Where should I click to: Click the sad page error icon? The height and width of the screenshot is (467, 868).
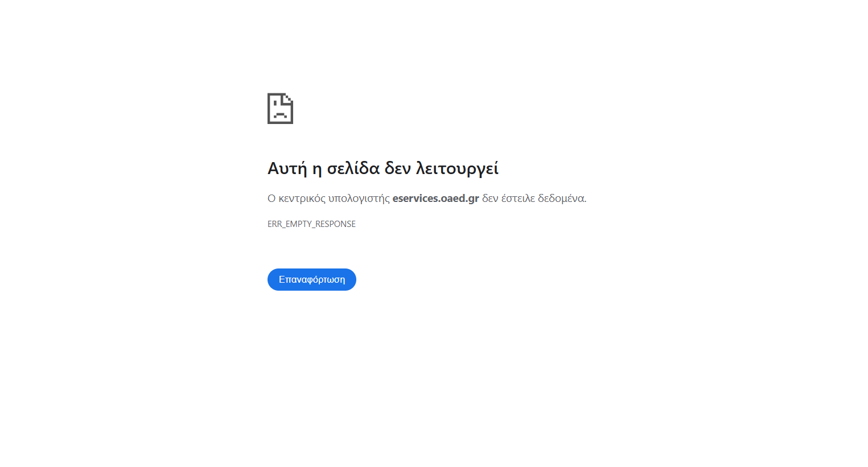pyautogui.click(x=280, y=109)
